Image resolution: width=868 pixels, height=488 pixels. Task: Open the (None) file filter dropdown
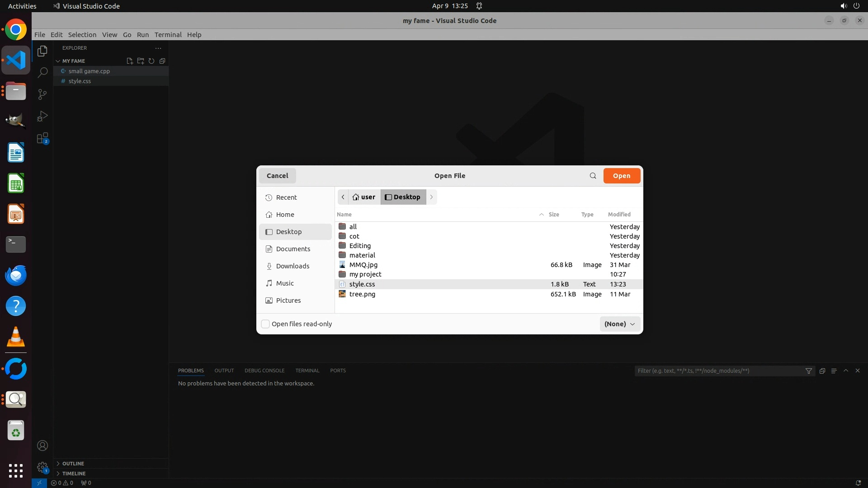pos(619,324)
